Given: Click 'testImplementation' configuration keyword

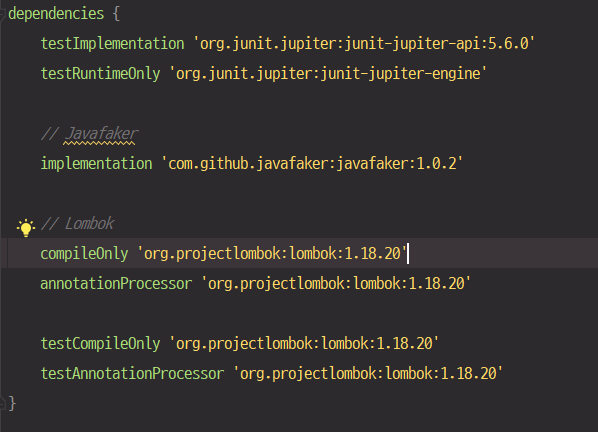Looking at the screenshot, I should 113,44.
